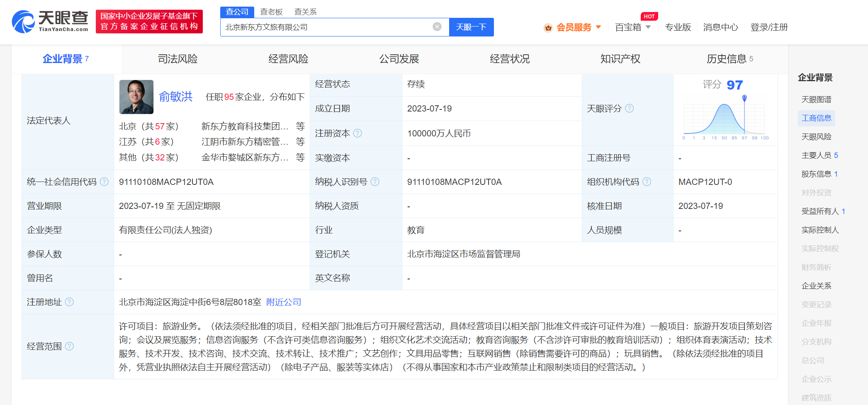This screenshot has width=868, height=405.
Task: Go to 股东信息 in sidebar
Action: tap(819, 174)
